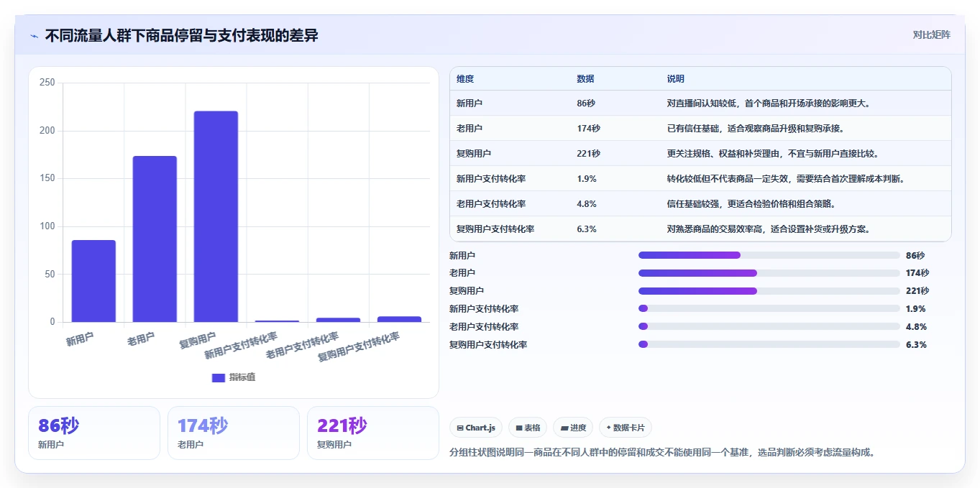
Task: Click the description starting 已有信任基础
Action: tap(756, 129)
